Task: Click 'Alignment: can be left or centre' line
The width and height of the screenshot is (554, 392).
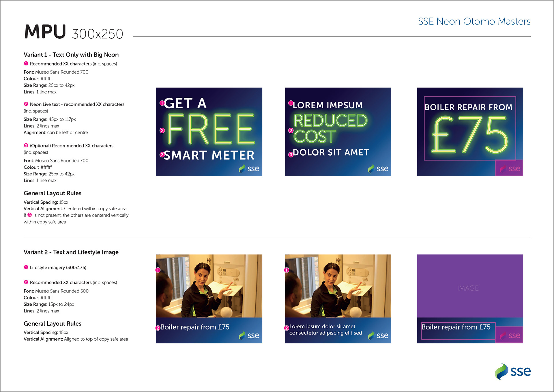Action: [x=56, y=133]
